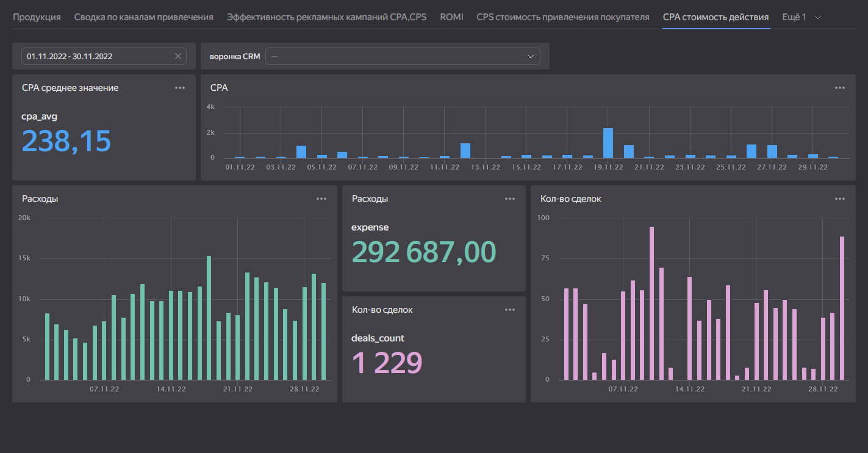Clear the date range with X icon
This screenshot has height=453, width=868.
pyautogui.click(x=178, y=56)
